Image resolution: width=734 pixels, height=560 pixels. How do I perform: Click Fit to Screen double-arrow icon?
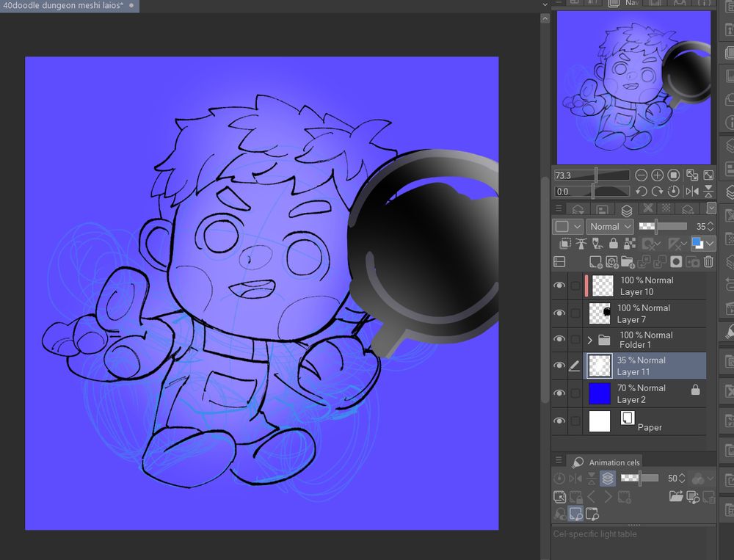click(692, 175)
